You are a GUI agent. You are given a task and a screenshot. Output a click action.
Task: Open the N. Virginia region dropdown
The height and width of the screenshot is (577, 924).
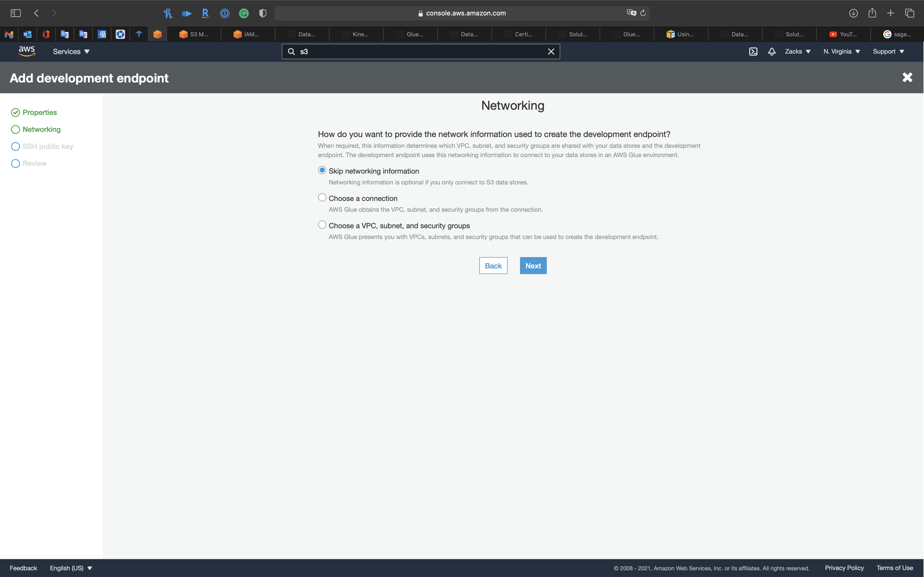point(841,52)
